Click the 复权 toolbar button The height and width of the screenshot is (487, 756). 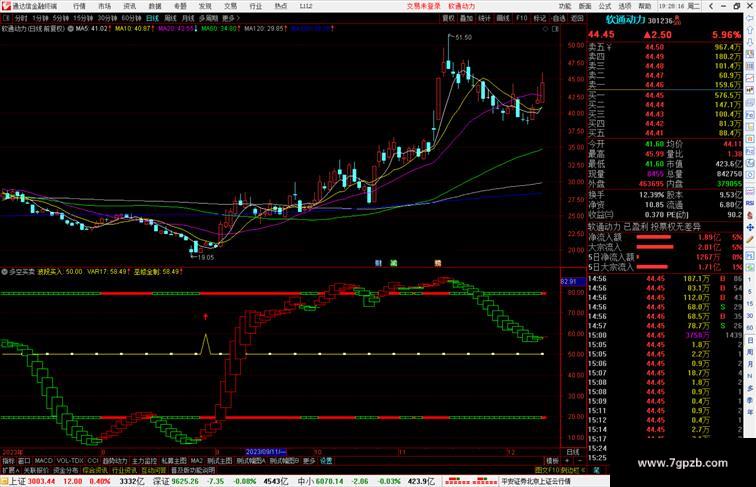pyautogui.click(x=448, y=18)
